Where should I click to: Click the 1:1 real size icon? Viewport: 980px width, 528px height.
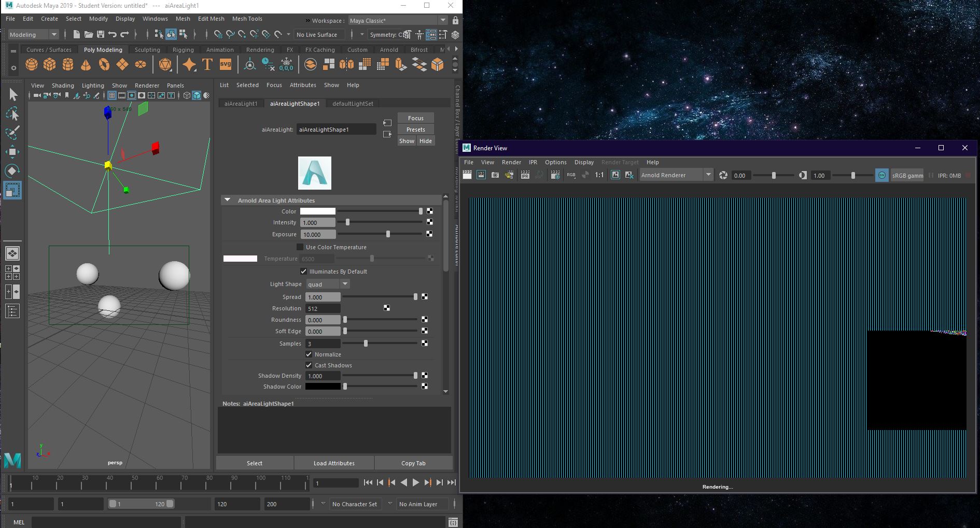599,175
